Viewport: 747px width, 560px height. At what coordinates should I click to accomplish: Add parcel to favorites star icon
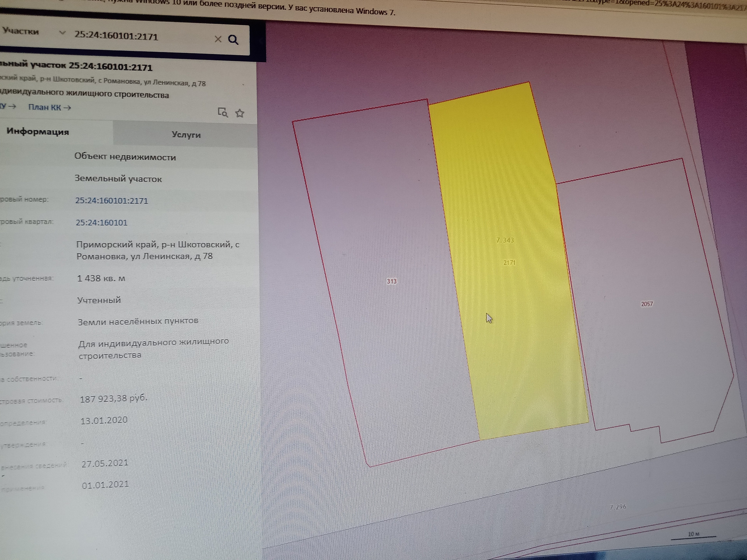240,113
